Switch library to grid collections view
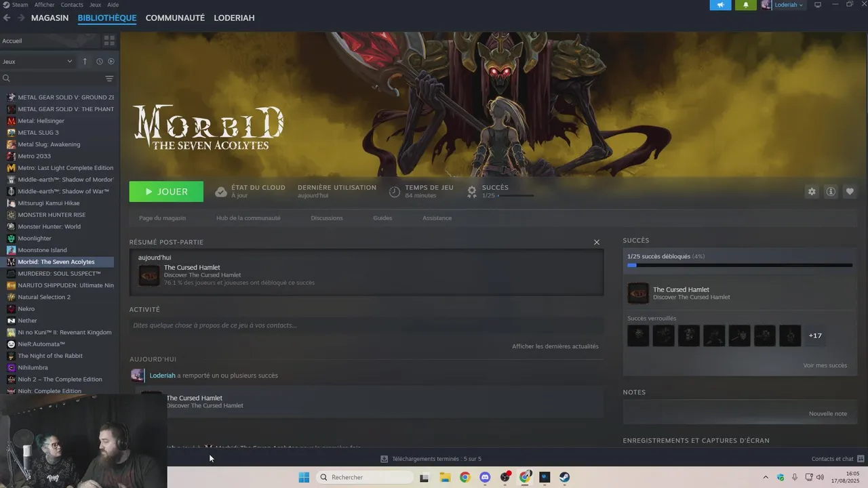This screenshot has height=488, width=868. [109, 41]
